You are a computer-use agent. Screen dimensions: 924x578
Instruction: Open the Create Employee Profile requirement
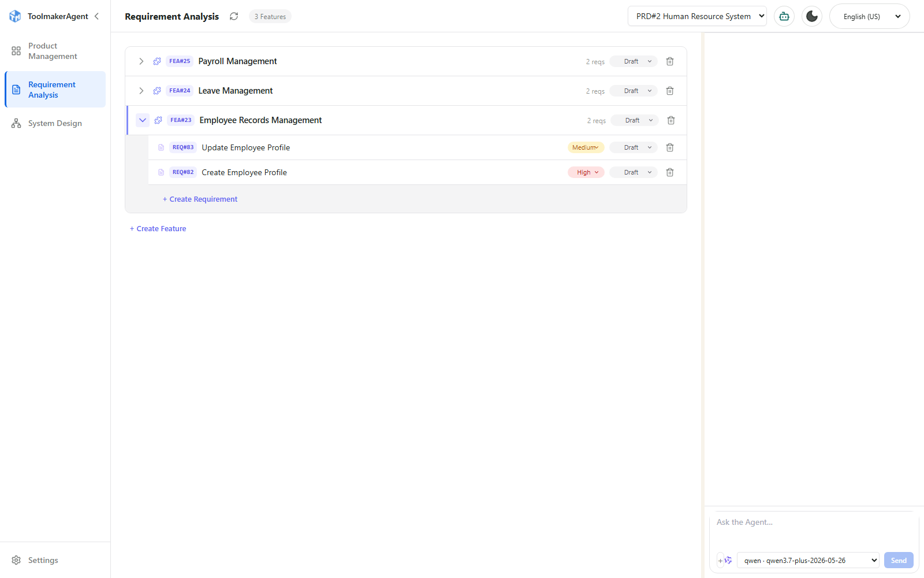244,172
